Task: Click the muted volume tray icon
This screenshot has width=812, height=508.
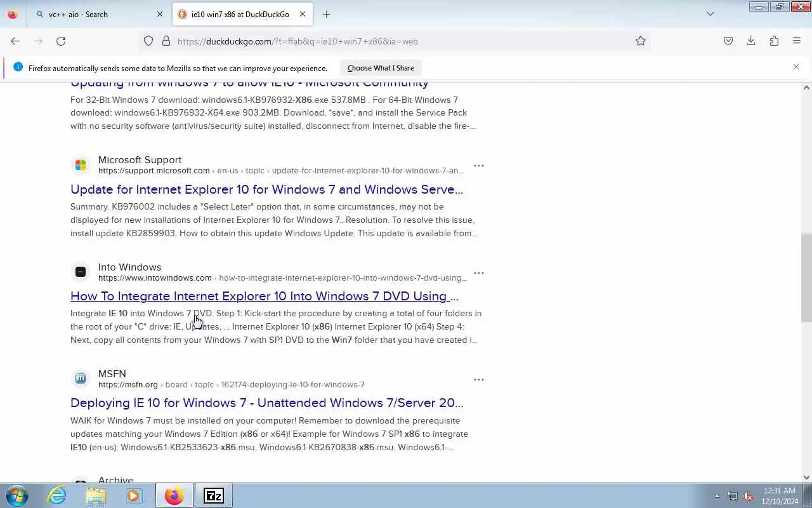Action: 748,496
